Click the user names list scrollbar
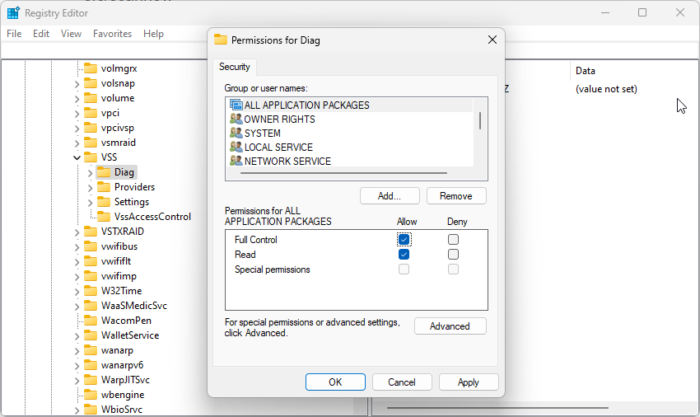700x417 pixels. (x=481, y=121)
